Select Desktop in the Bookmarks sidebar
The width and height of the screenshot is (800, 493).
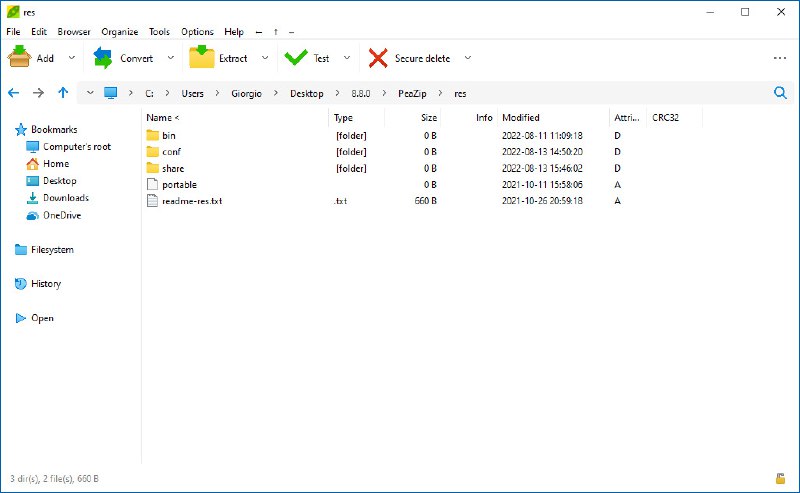(60, 181)
